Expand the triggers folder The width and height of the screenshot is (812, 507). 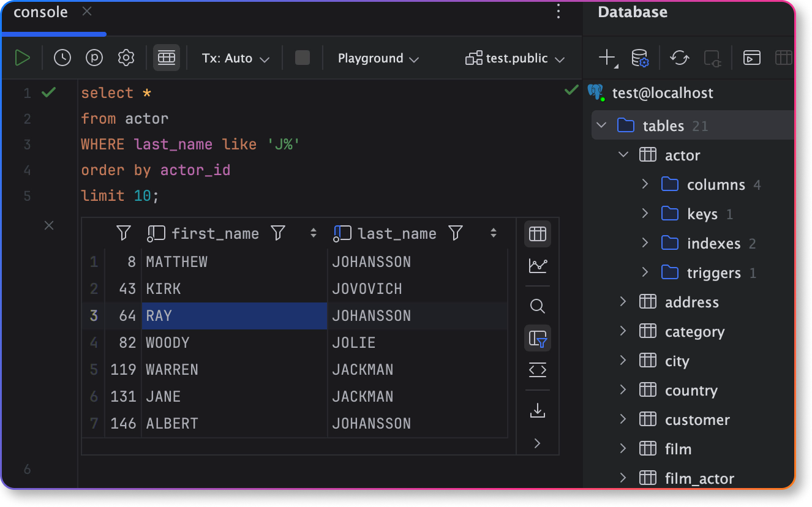tap(645, 272)
